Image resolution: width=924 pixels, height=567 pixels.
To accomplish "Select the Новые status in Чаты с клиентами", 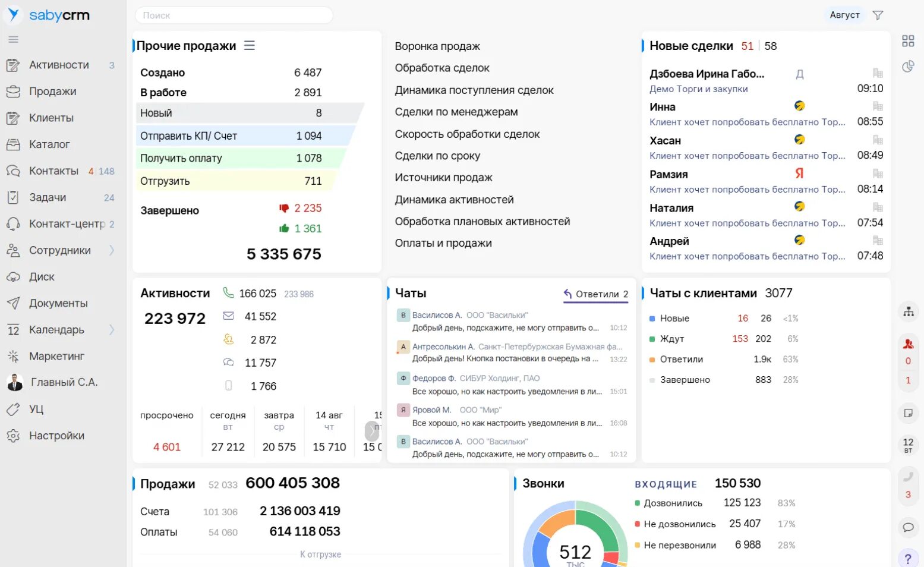I will 674,318.
